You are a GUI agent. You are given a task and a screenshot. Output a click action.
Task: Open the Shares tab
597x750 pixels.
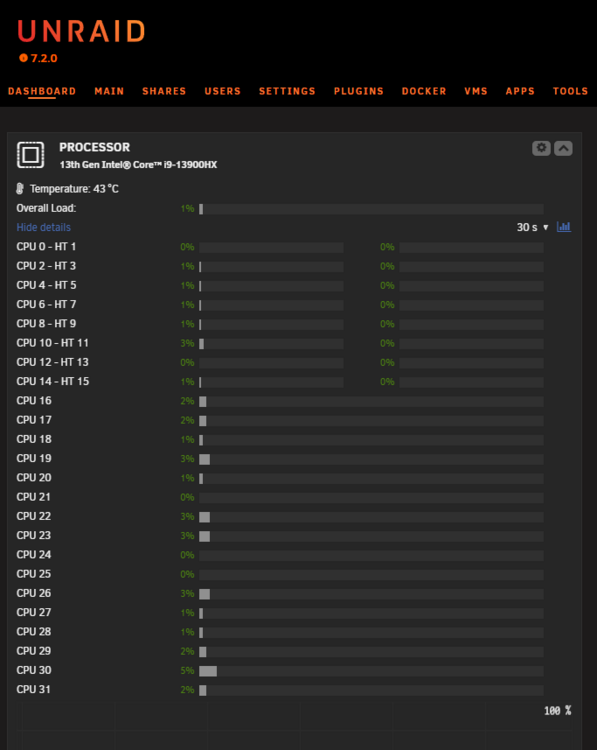point(164,91)
